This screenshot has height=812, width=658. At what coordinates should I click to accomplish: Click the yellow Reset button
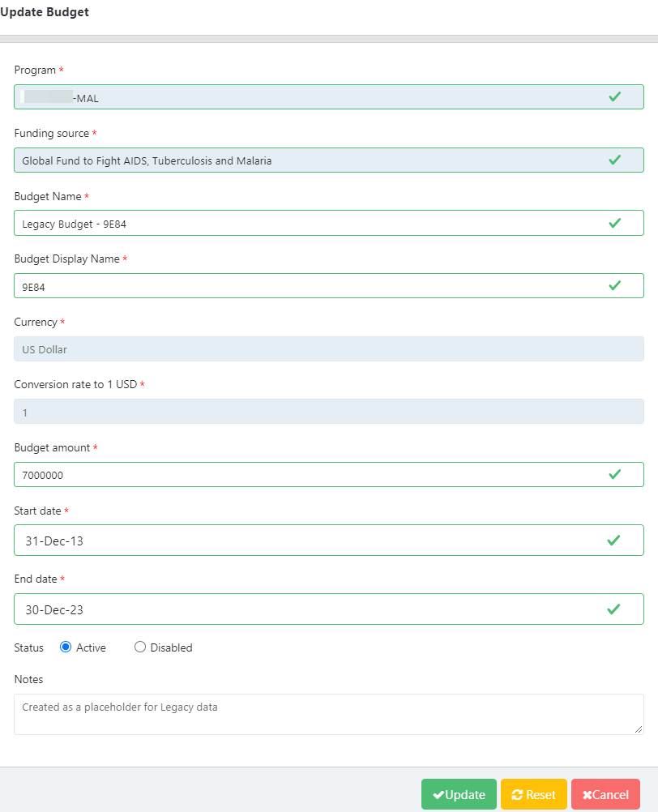point(534,794)
